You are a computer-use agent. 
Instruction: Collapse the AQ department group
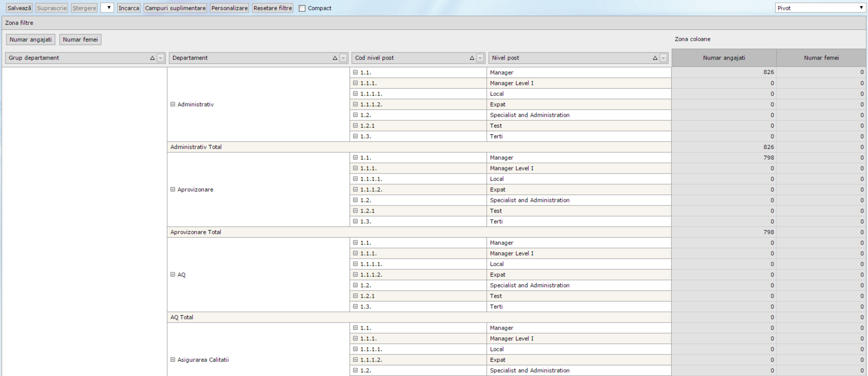coord(173,275)
